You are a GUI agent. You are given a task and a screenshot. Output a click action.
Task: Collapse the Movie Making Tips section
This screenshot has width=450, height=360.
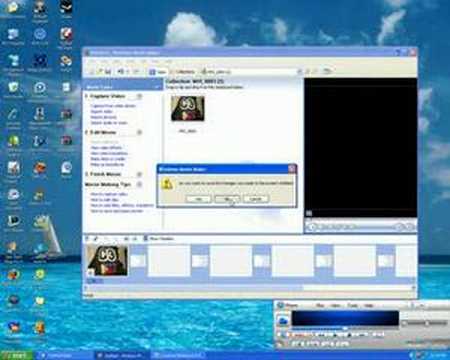[140, 184]
